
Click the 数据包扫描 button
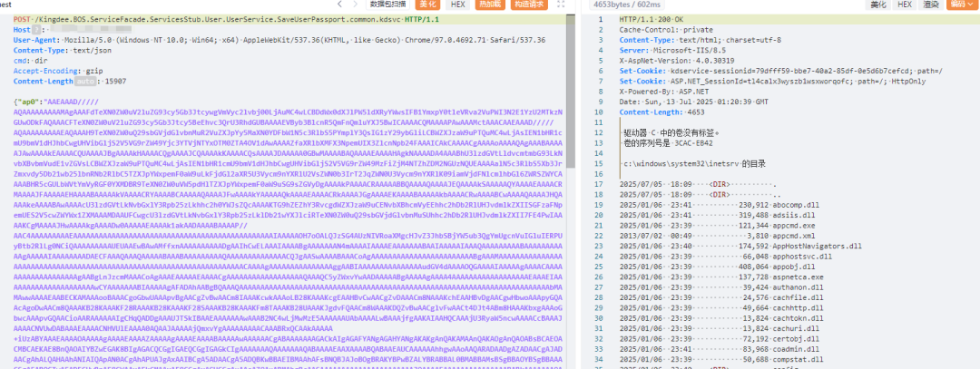[x=387, y=5]
